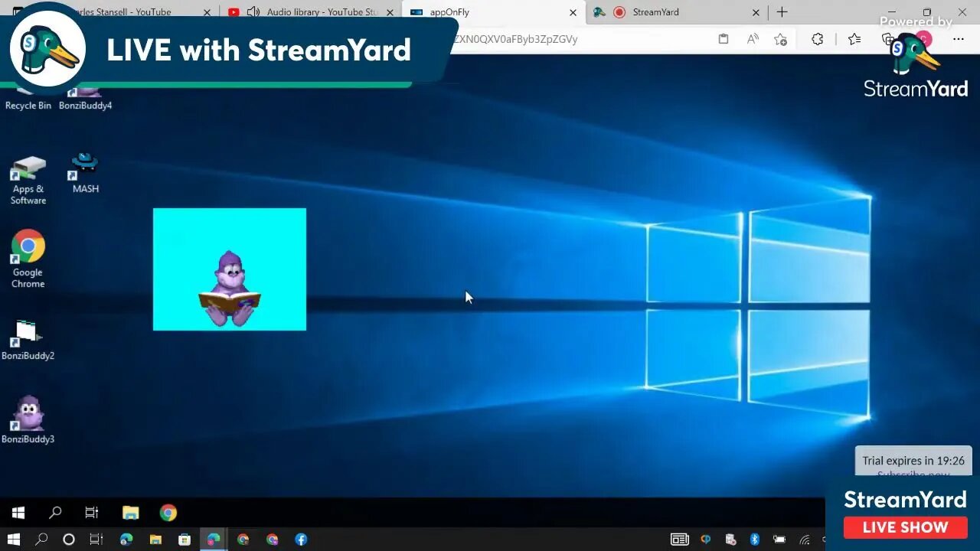Open Edge Settings and more ellipsis menu
The height and width of the screenshot is (551, 980).
[958, 39]
